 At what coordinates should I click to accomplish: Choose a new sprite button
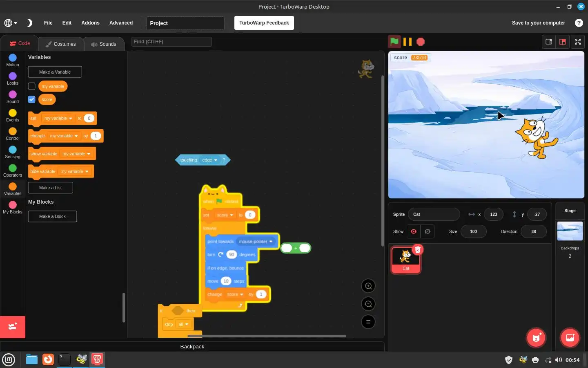[536, 338]
